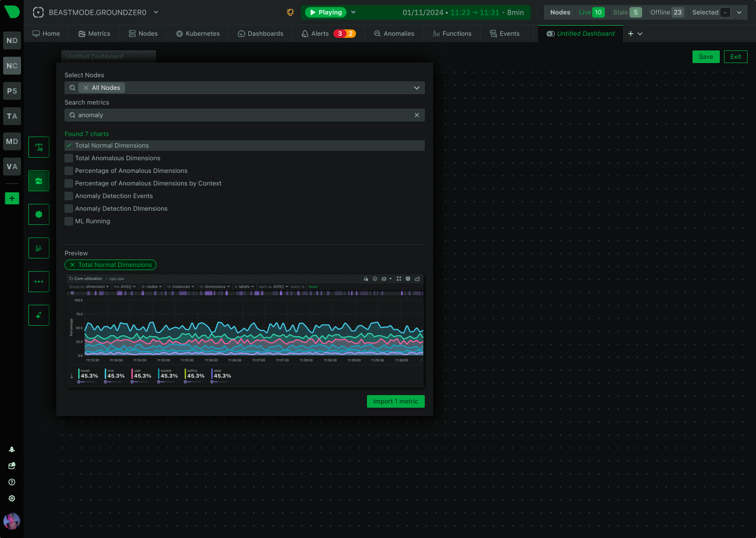Viewport: 756px width, 538px height.
Task: Select the custom code widget icon
Action: coord(38,247)
